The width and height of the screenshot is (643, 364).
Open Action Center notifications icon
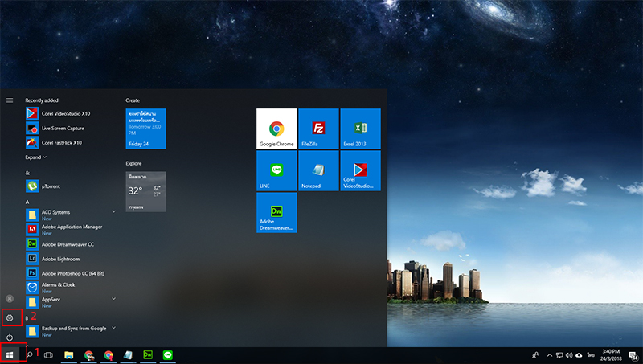[633, 355]
